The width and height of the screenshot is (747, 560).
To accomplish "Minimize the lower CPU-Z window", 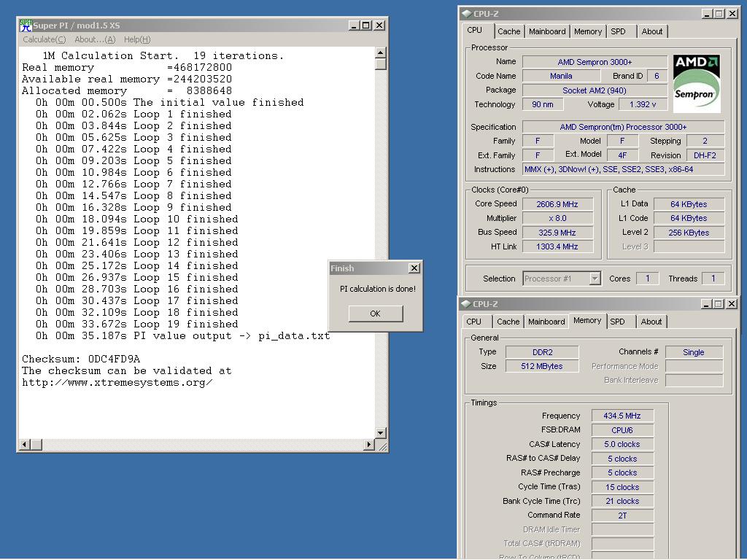I will [x=707, y=304].
